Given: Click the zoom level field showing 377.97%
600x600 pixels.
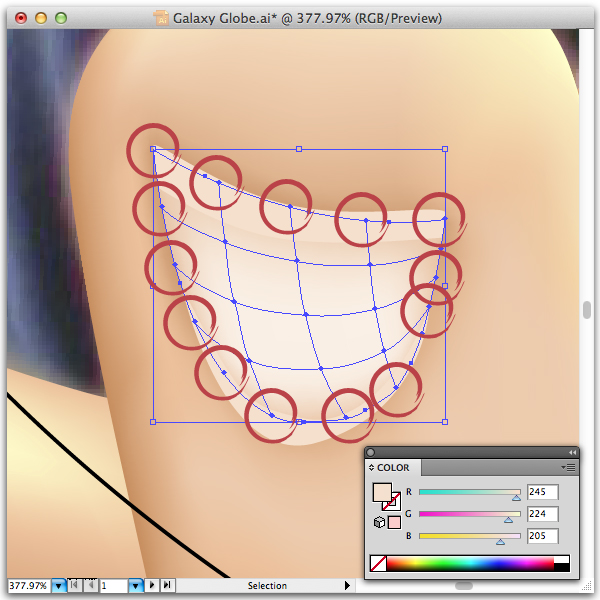Looking at the screenshot, I should coord(28,585).
